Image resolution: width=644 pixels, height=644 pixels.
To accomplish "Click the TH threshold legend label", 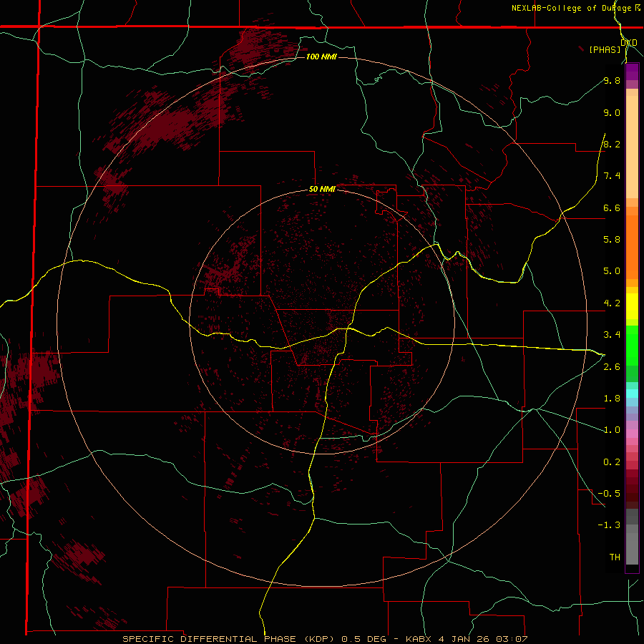I will click(x=615, y=557).
